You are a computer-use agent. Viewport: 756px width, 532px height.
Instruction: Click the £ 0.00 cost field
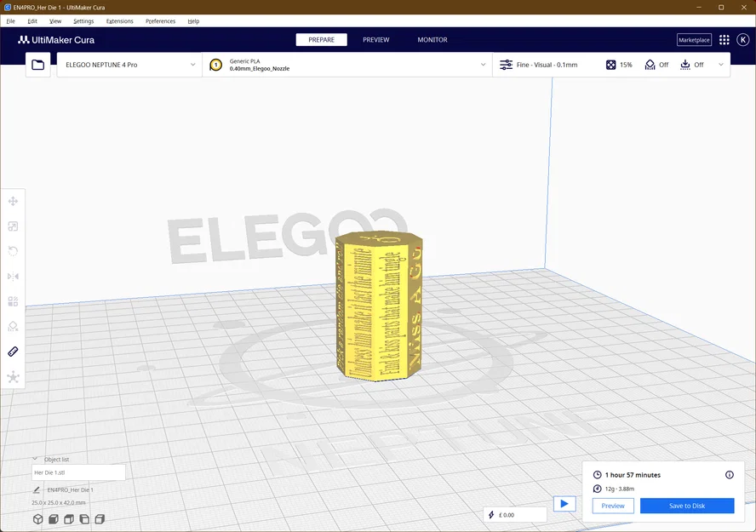point(515,515)
